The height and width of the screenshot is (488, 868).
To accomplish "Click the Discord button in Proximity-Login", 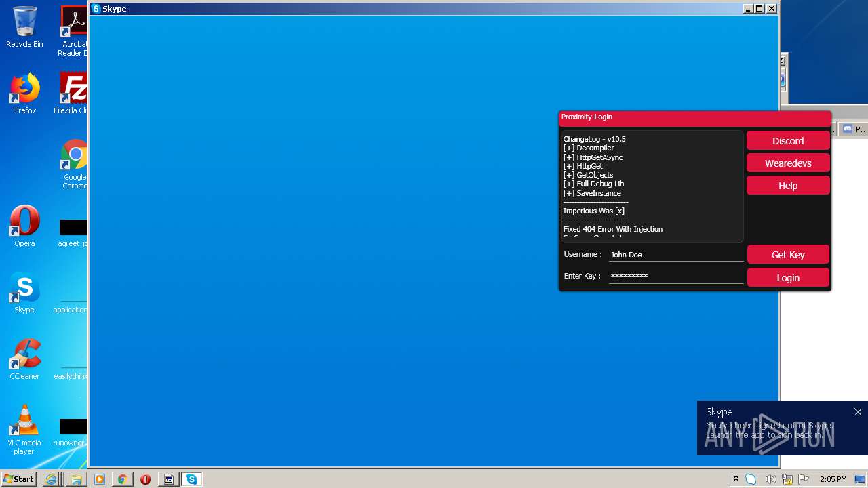I will tap(788, 141).
